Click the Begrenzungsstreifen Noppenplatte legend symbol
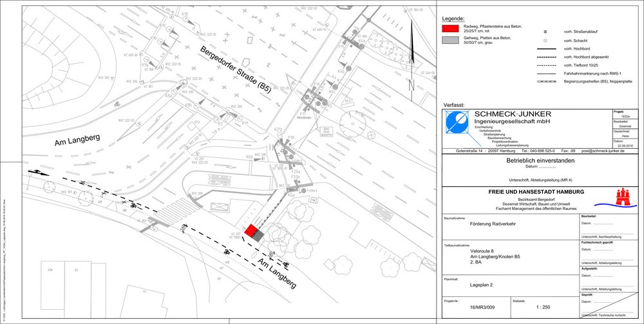 coord(545,82)
